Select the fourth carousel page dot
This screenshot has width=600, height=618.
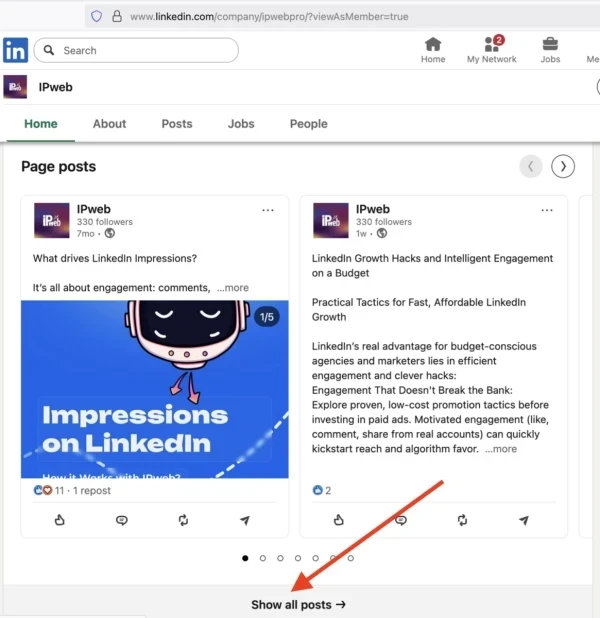298,558
